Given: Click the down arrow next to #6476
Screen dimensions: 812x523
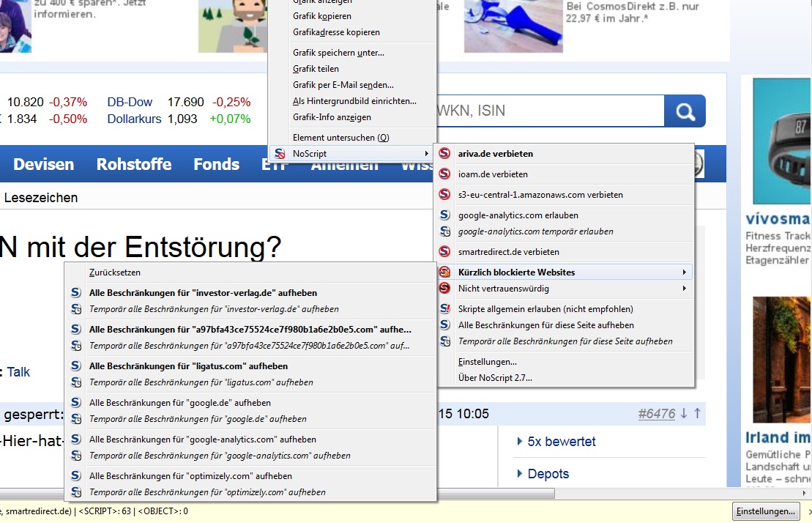Looking at the screenshot, I should (684, 413).
